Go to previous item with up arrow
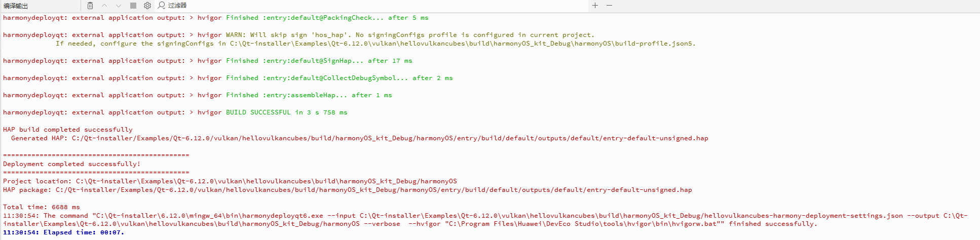This screenshot has width=980, height=240. 104,6
